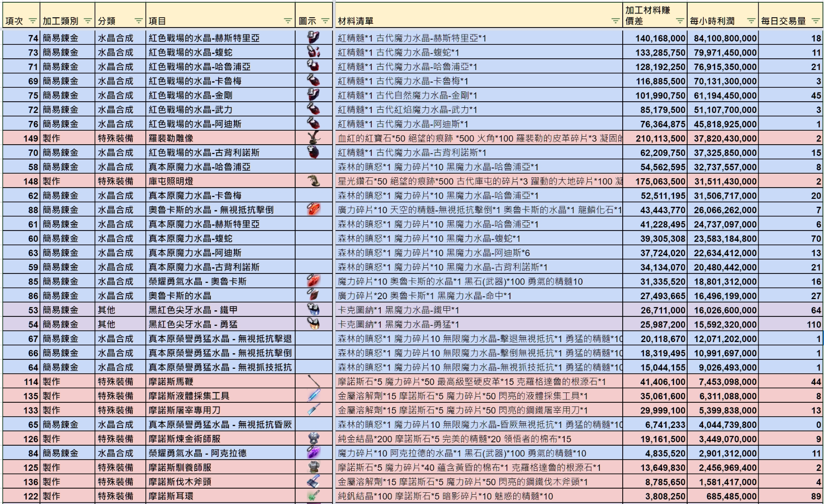Select cell 真本原魔力水晶-赫斯特里亞

tap(220, 224)
